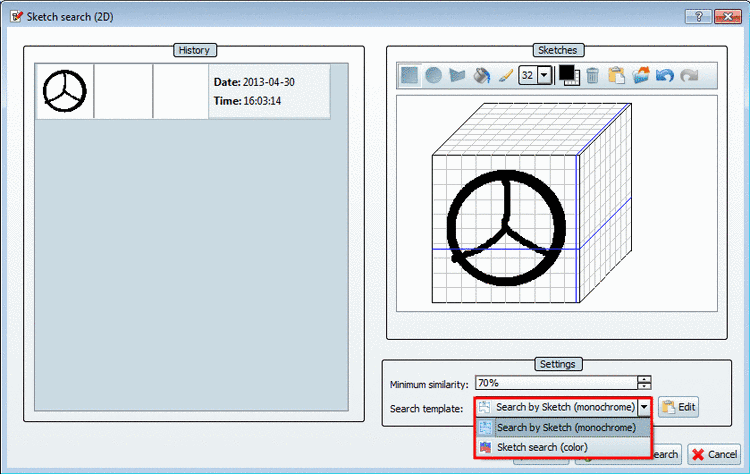Click the Minimum similarity 70% field
Viewport: 750px width, 474px height.
point(556,383)
